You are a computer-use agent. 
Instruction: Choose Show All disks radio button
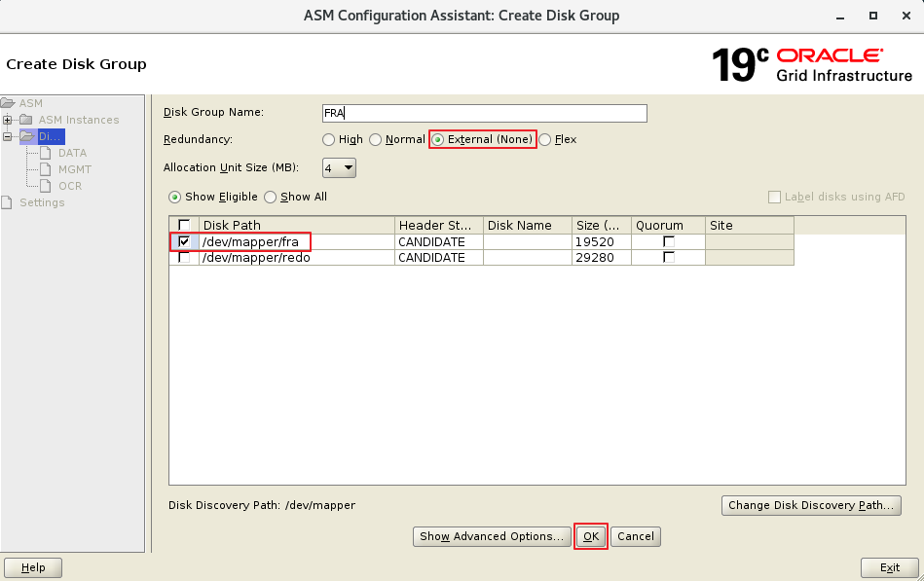pos(271,197)
